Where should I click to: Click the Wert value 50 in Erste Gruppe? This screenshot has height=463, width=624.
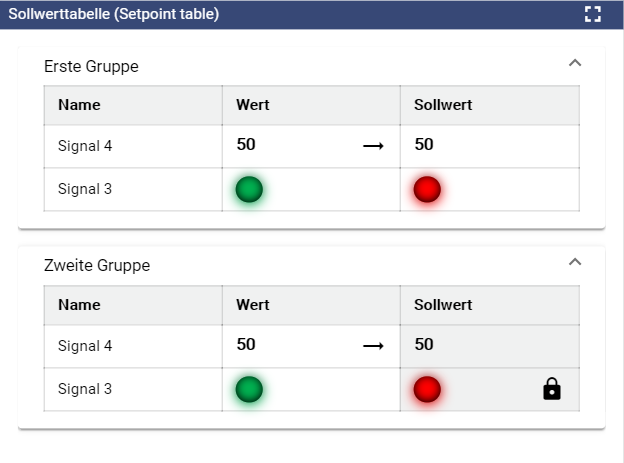tap(246, 145)
